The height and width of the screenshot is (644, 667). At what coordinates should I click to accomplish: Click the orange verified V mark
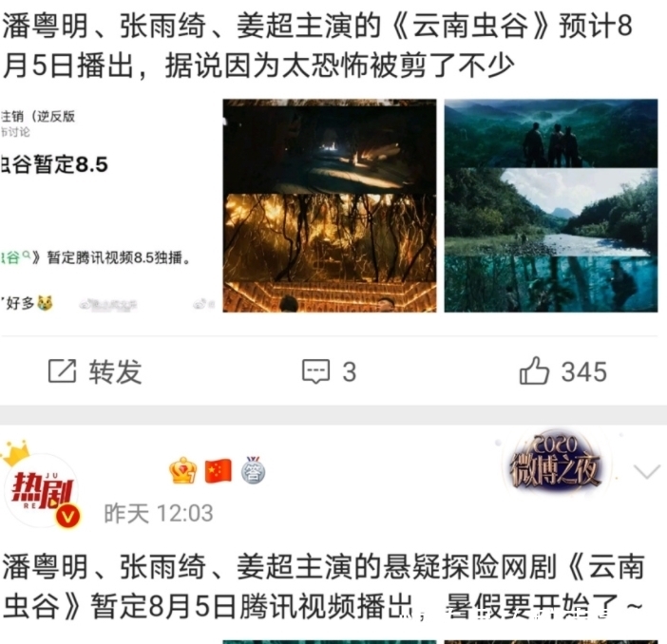coord(67,517)
